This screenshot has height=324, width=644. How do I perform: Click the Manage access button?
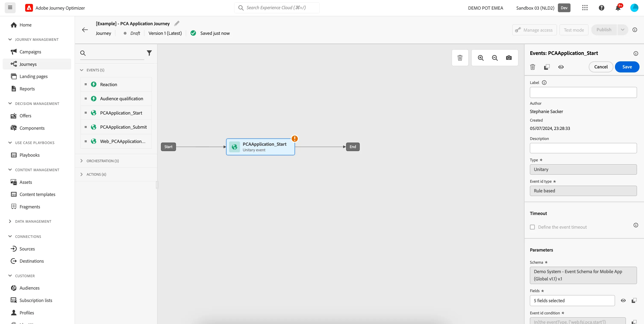(534, 30)
